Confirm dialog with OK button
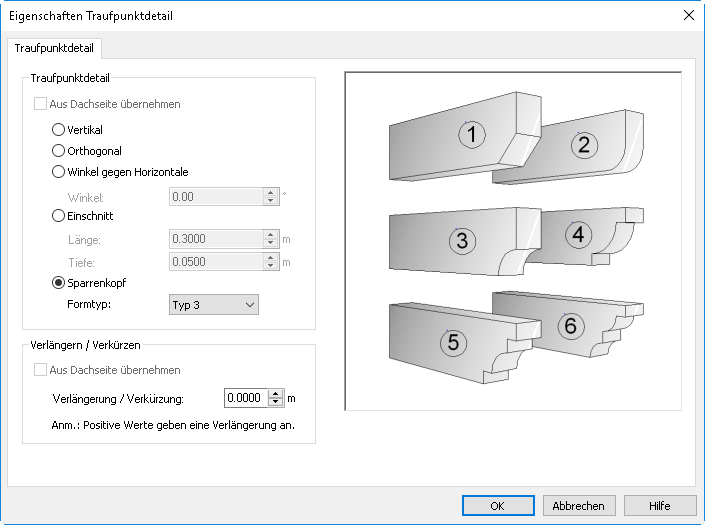 (x=498, y=506)
